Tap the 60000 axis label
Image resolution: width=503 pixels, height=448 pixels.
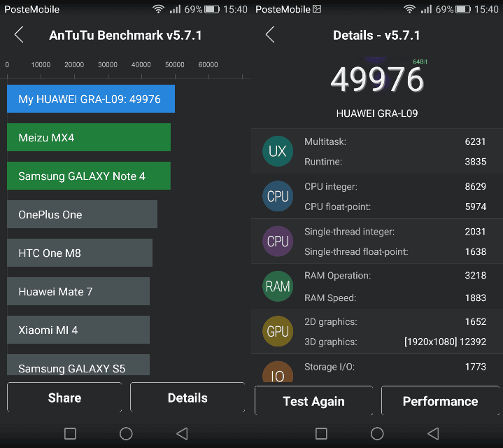pos(208,64)
